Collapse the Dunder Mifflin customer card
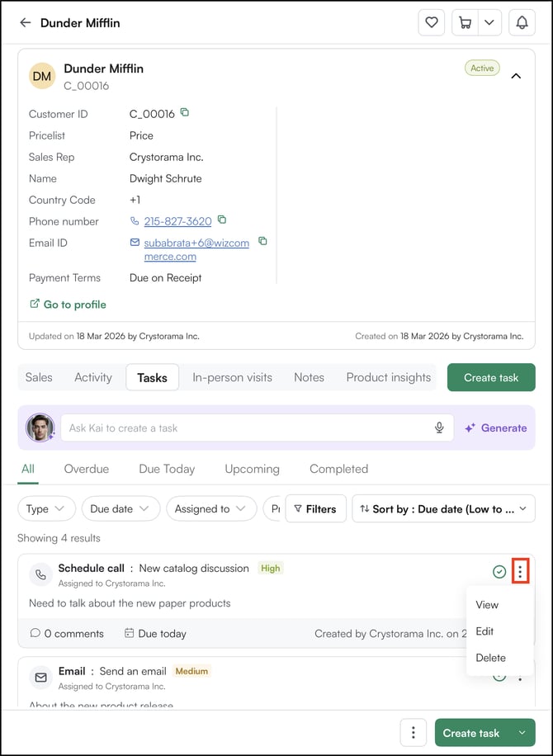Screen dimensions: 553x756 click(x=516, y=76)
